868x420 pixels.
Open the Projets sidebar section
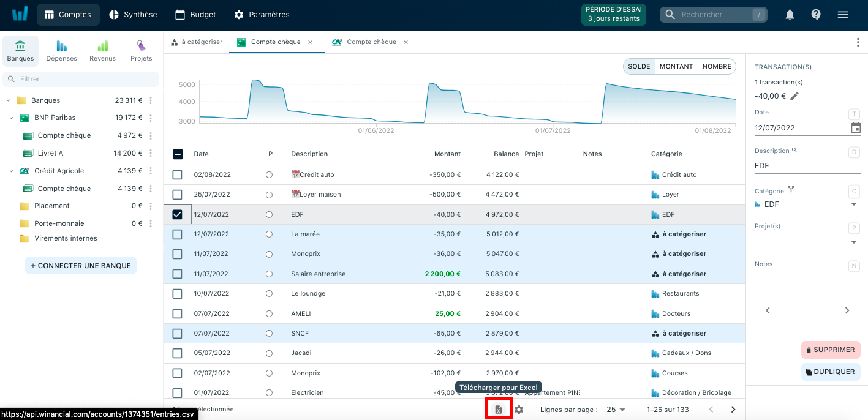coord(141,51)
